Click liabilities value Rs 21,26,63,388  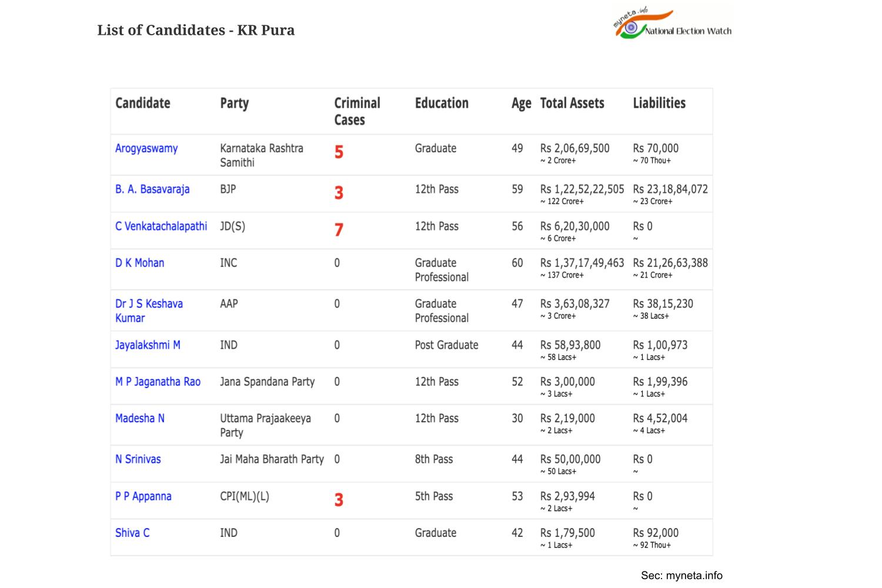click(670, 263)
